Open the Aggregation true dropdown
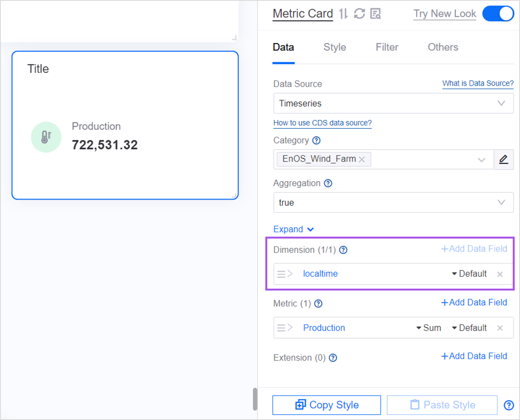Screen dimensions: 520x420 tap(393, 203)
